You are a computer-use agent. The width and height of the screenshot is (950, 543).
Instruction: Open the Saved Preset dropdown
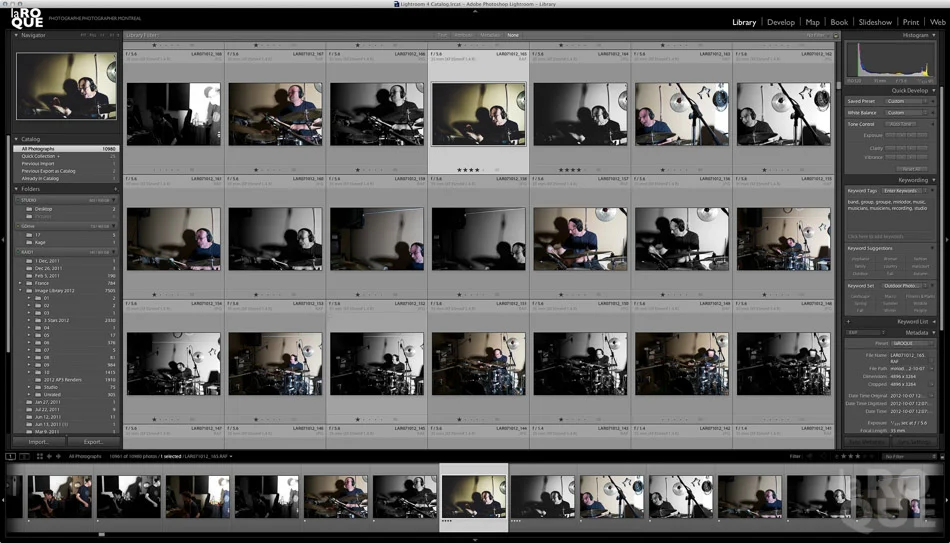[905, 101]
